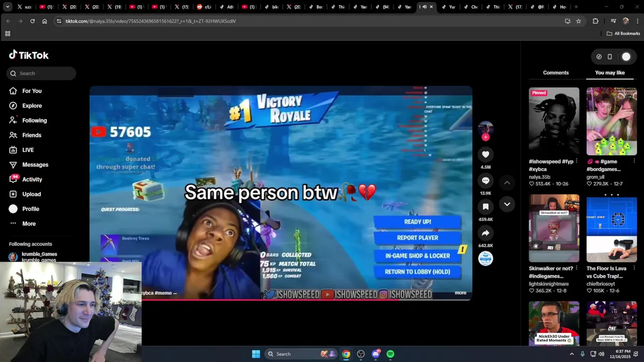The height and width of the screenshot is (362, 644).
Task: Open the apps grid in bookmarks bar
Action: pyautogui.click(x=8, y=34)
